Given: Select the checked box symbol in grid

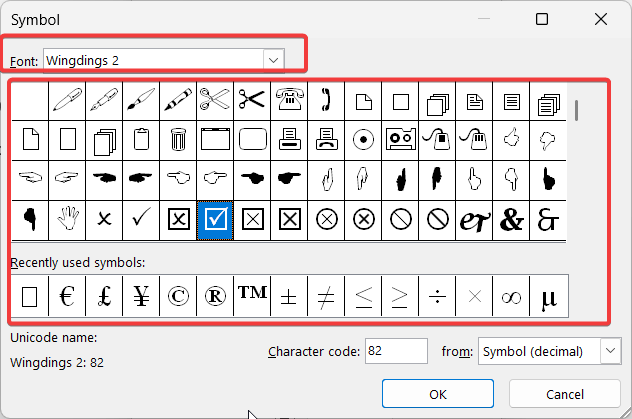Looking at the screenshot, I should click(x=215, y=220).
